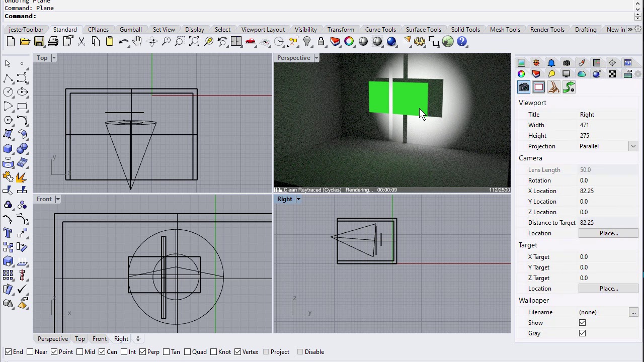644x362 pixels.
Task: Open the Help question mark icon
Action: (462, 42)
